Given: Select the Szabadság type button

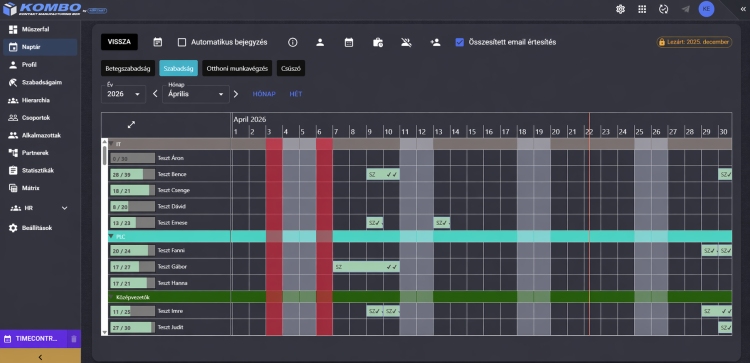Looking at the screenshot, I should [x=178, y=68].
